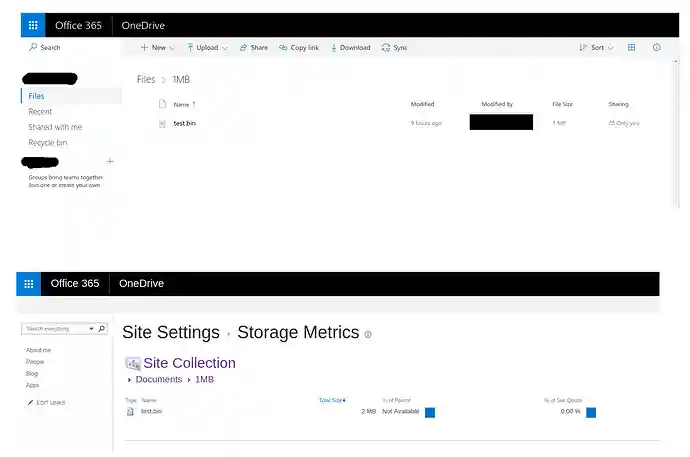Open Blog link
Viewport: 690px width, 457px height.
click(x=32, y=373)
